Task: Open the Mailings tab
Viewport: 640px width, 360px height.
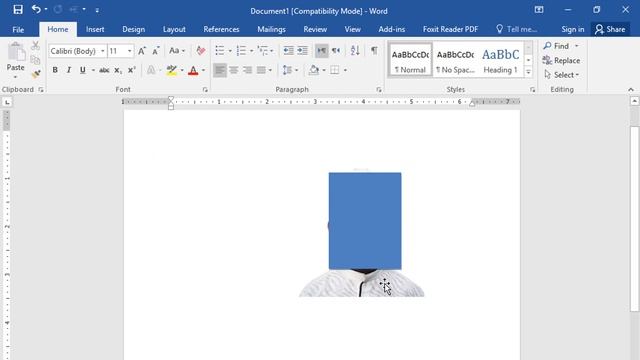Action: pos(271,29)
